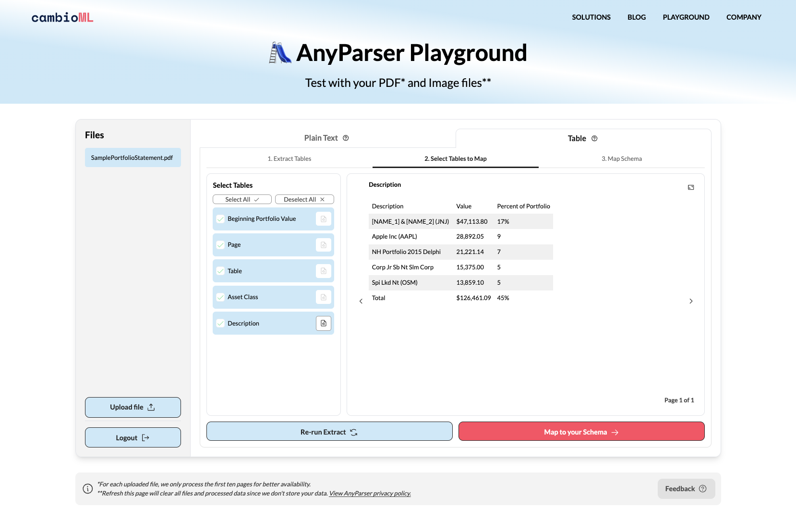Viewport: 796px width, 532px height.
Task: Click the Files sidebar heading
Action: [95, 135]
